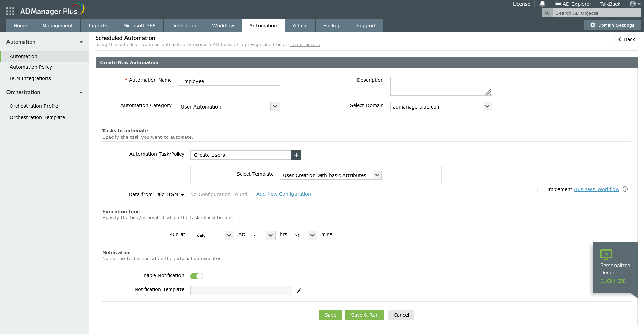The image size is (644, 334).
Task: Click the pencil icon to edit notification template
Action: coord(299,291)
